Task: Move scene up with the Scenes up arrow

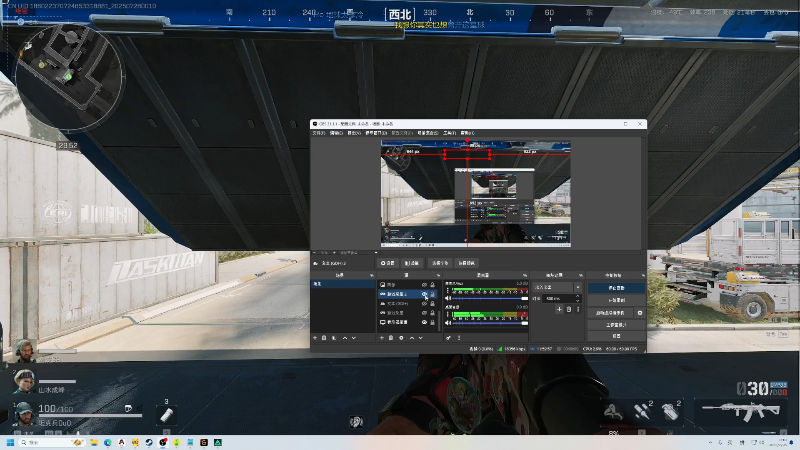Action: (345, 338)
